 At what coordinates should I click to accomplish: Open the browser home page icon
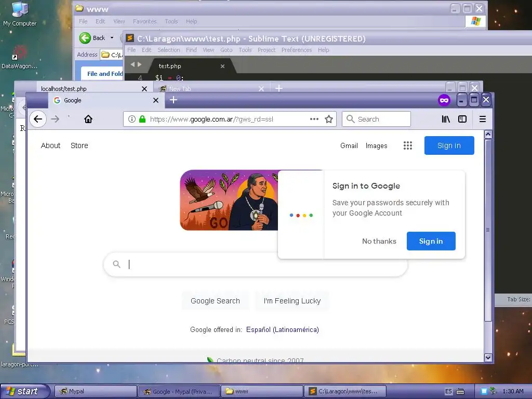click(x=88, y=119)
